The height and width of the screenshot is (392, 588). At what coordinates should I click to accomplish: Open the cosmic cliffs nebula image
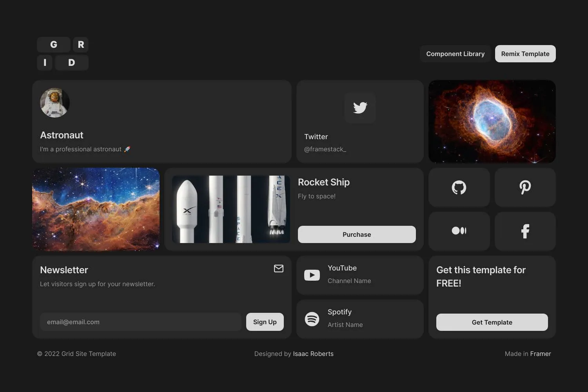pyautogui.click(x=96, y=209)
